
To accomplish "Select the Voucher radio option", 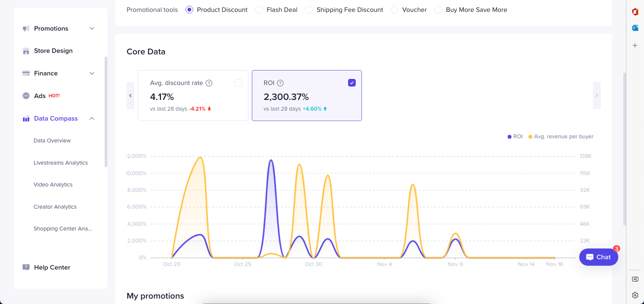I will (394, 10).
